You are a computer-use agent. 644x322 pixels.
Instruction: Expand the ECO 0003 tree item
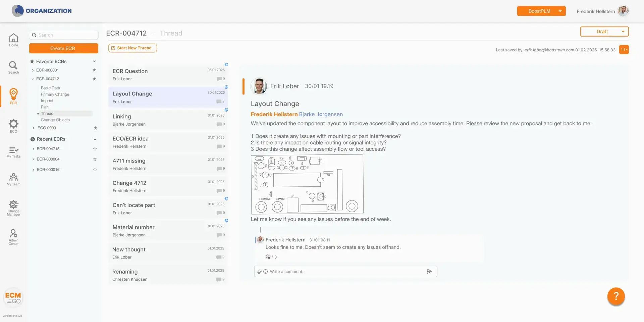33,128
